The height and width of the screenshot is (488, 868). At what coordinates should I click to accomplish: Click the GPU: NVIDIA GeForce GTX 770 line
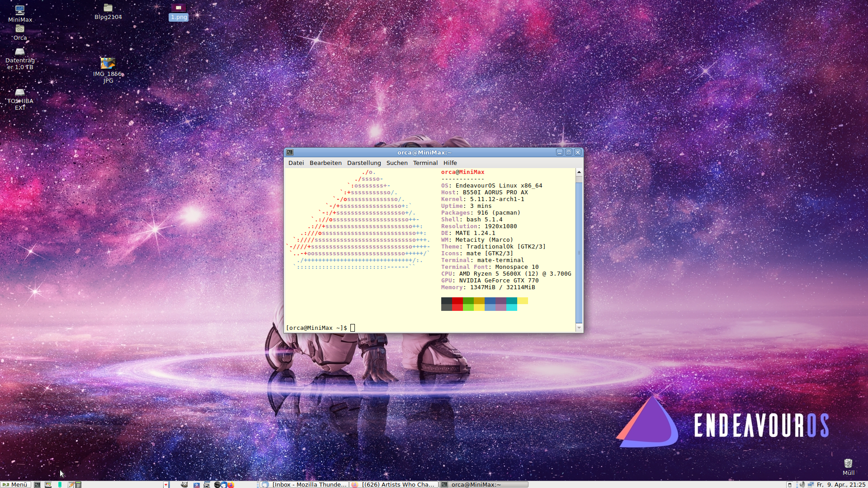(x=490, y=281)
